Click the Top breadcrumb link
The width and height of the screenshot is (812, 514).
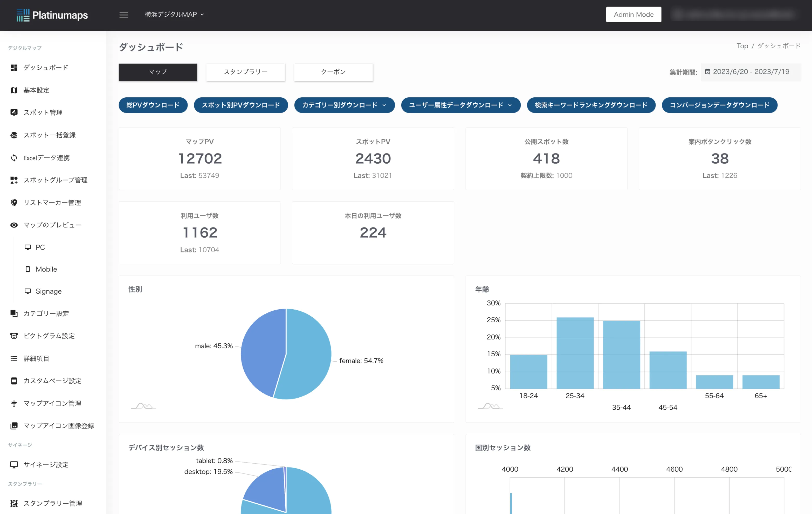coord(742,46)
